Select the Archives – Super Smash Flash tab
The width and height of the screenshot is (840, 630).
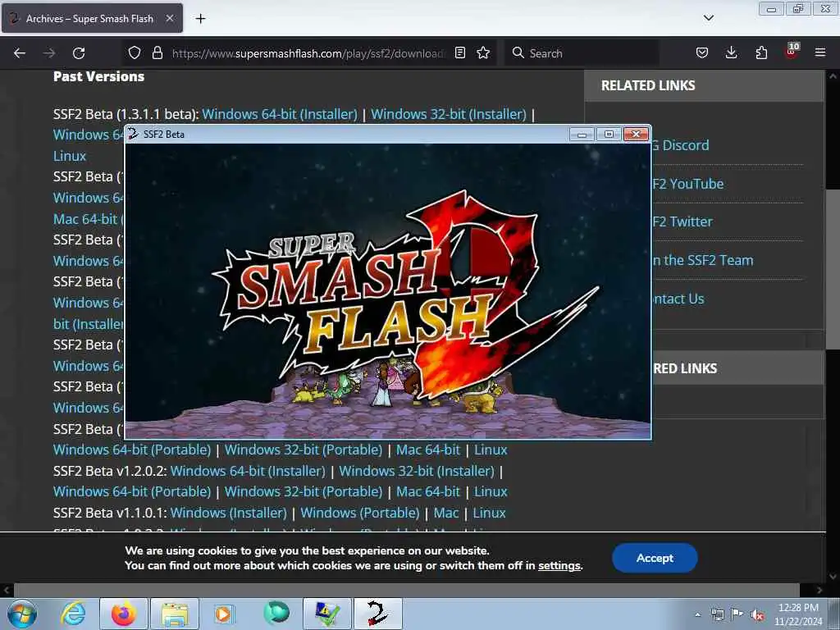click(92, 18)
